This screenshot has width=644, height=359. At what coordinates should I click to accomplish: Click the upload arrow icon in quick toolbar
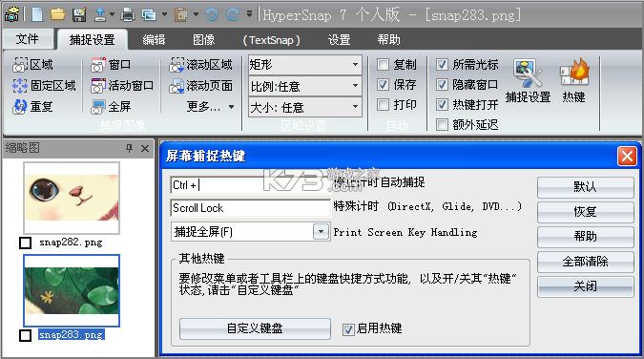(x=100, y=15)
